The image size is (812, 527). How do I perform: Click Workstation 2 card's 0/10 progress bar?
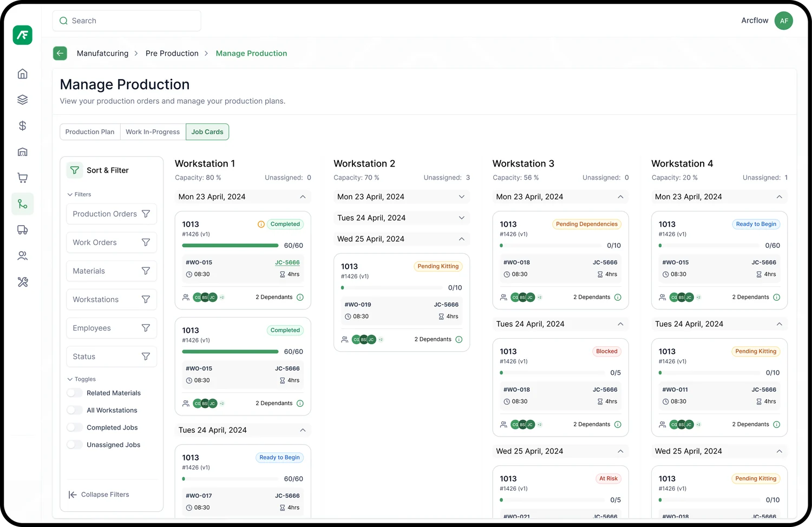[392, 288]
